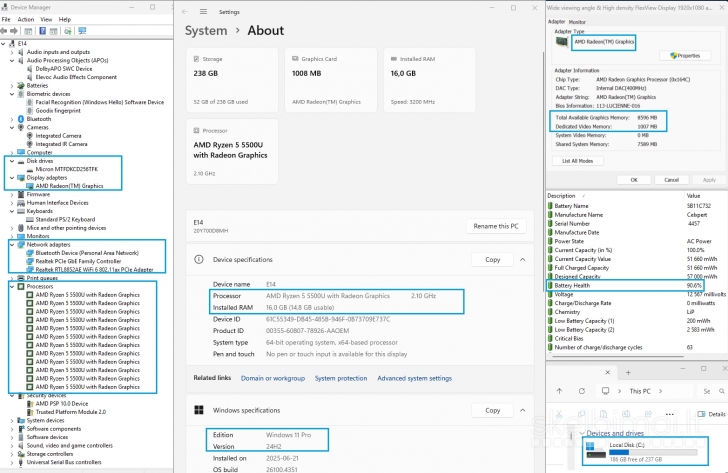728x473 pixels.
Task: Go back using the Settings window arrow
Action: pos(185,12)
